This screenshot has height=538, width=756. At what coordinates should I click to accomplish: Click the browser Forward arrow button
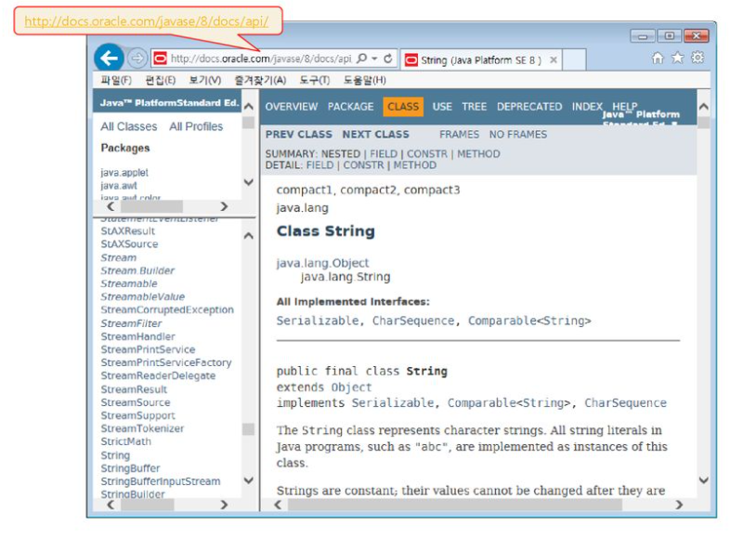(137, 59)
